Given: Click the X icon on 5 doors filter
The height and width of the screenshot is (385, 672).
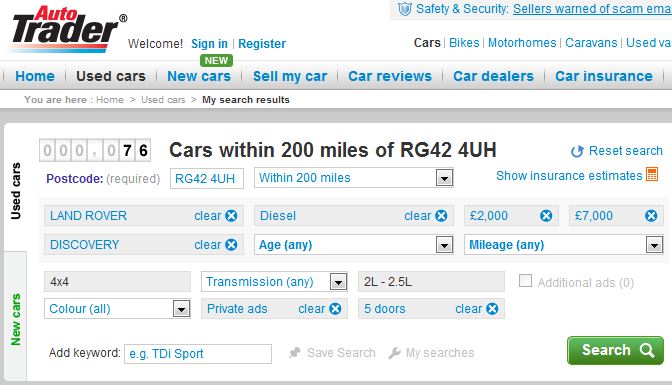Looking at the screenshot, I should (x=492, y=309).
